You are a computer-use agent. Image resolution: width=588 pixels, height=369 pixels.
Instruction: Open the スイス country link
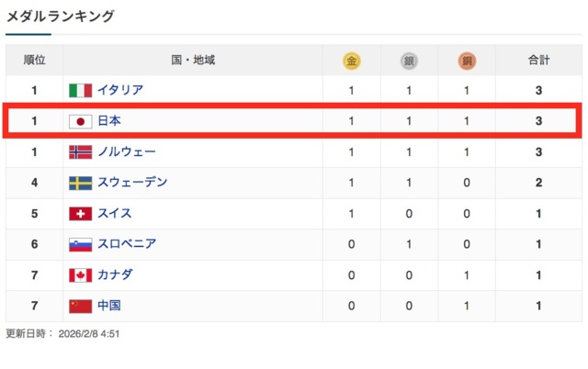point(115,214)
